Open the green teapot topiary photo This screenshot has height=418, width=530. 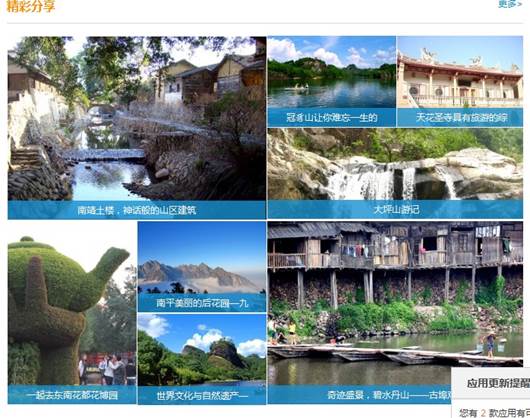pos(72,303)
